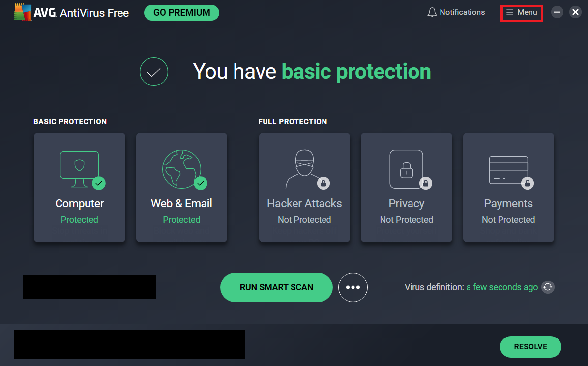Click RUN SMART SCAN
This screenshot has height=366, width=588.
click(276, 287)
